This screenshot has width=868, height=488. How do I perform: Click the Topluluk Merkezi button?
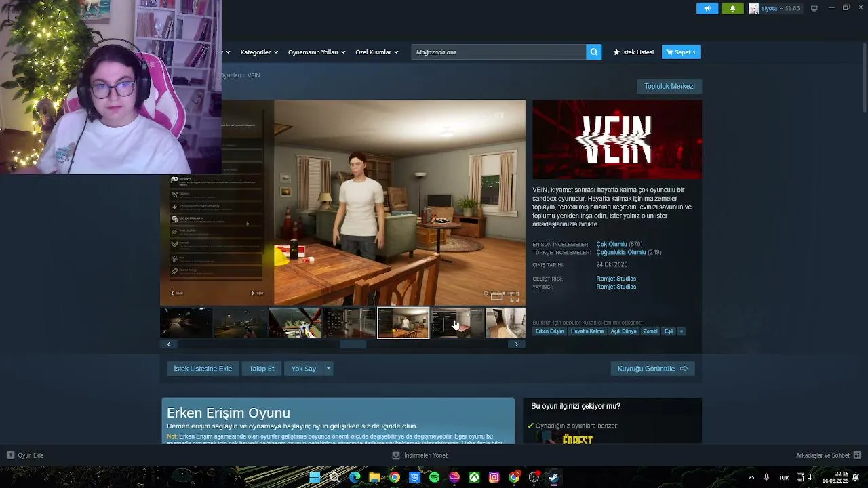point(669,86)
